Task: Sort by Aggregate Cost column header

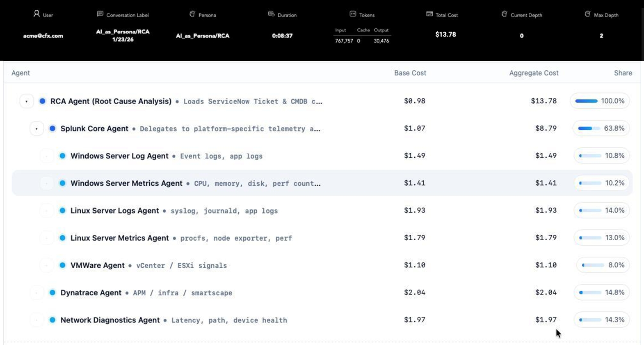Action: [533, 73]
